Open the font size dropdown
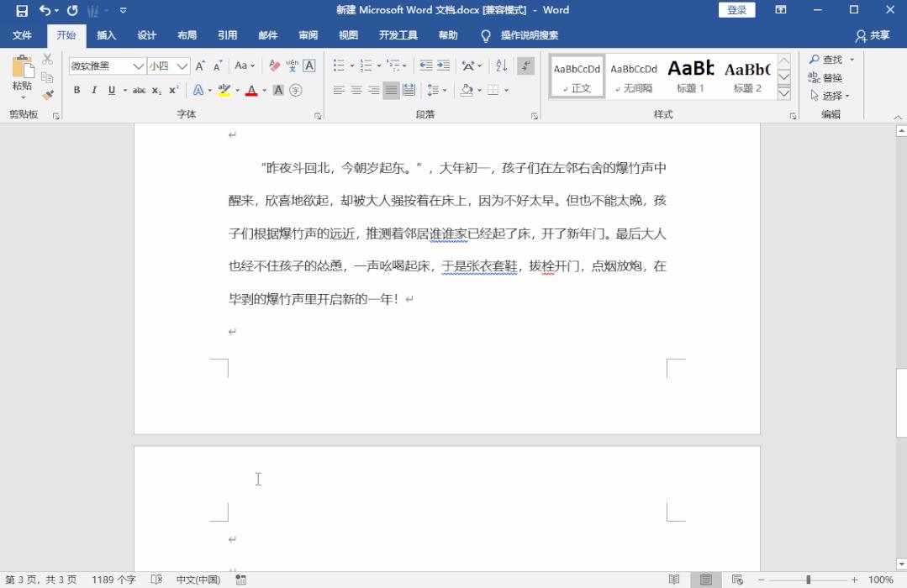 pos(182,66)
